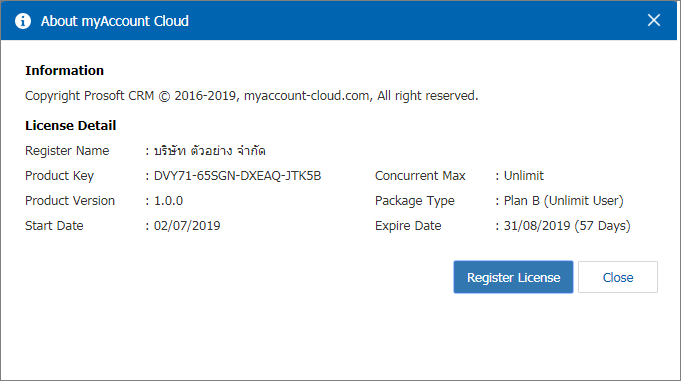This screenshot has height=381, width=681.
Task: Click the License Detail heading
Action: pos(70,126)
